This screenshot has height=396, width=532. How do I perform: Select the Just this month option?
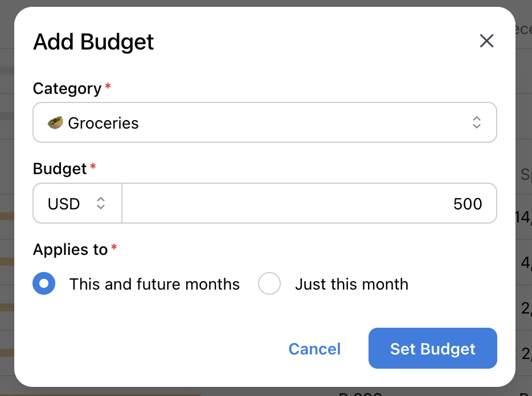(269, 284)
